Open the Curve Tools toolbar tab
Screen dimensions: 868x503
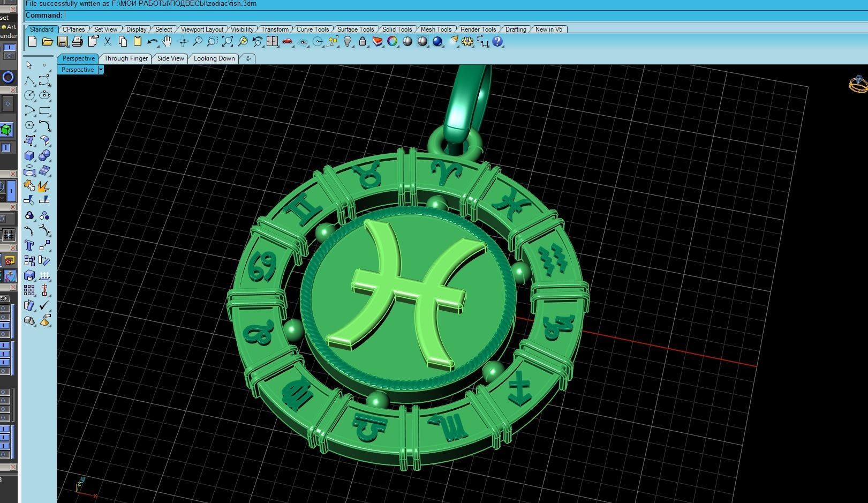tap(313, 29)
